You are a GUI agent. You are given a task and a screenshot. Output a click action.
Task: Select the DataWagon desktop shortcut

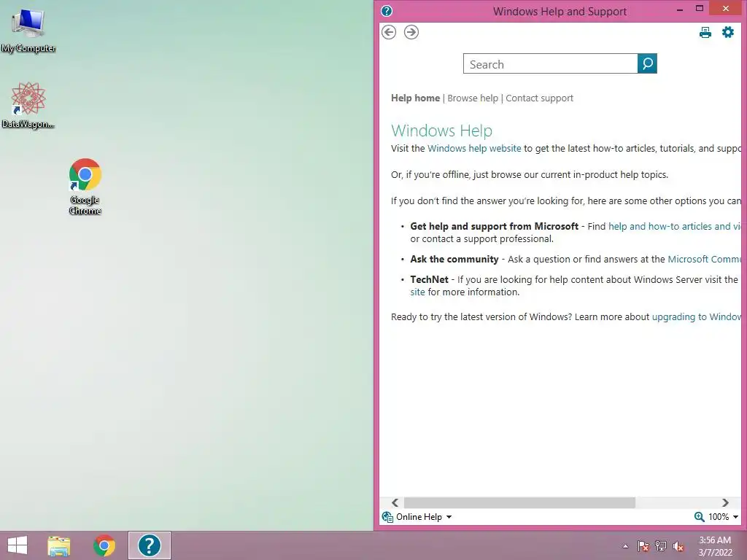click(x=28, y=105)
